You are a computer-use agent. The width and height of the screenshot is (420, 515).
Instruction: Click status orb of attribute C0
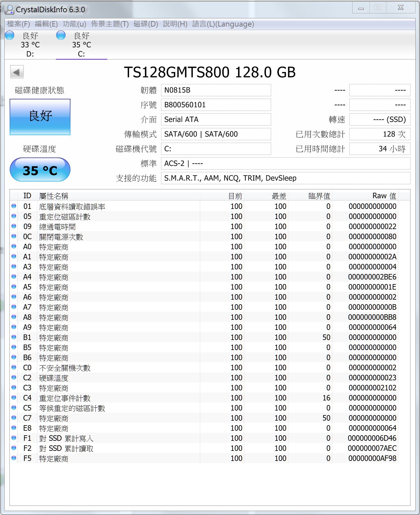tap(14, 367)
